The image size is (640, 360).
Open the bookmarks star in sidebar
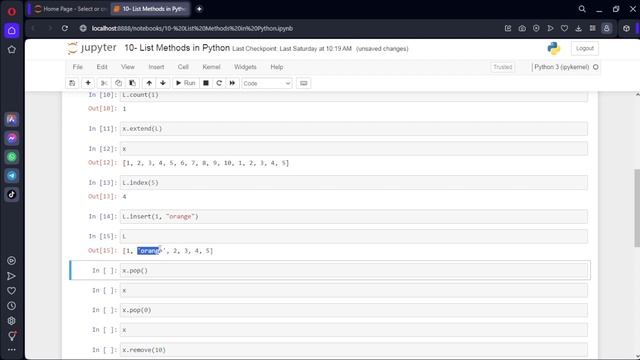pyautogui.click(x=11, y=49)
